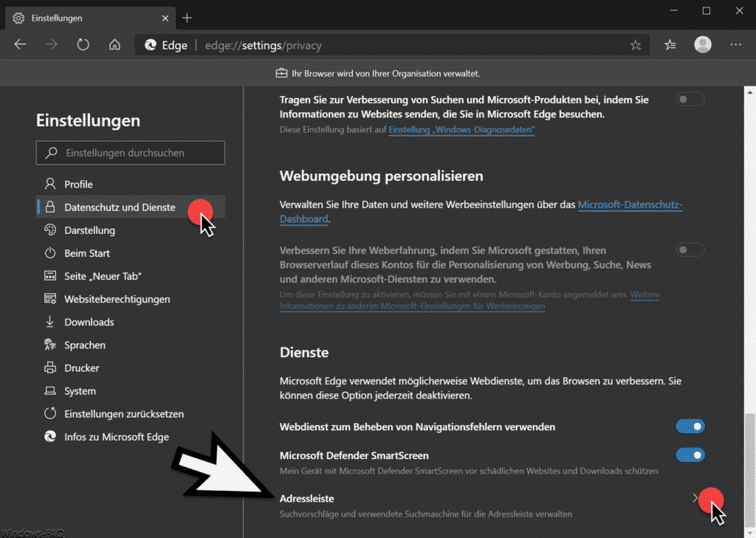Click the power icon beside Beim Start
This screenshot has height=538, width=756.
click(50, 252)
